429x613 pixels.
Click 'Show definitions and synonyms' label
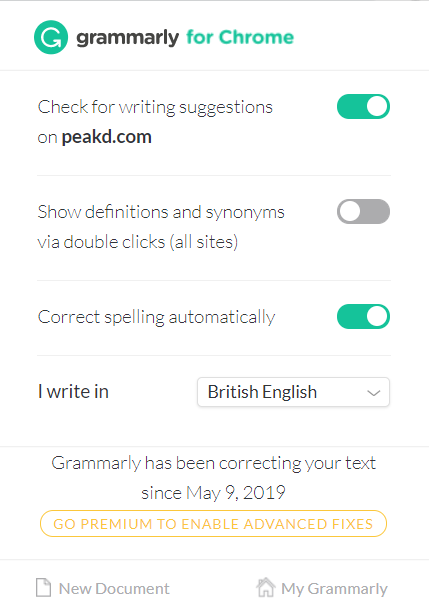click(161, 212)
